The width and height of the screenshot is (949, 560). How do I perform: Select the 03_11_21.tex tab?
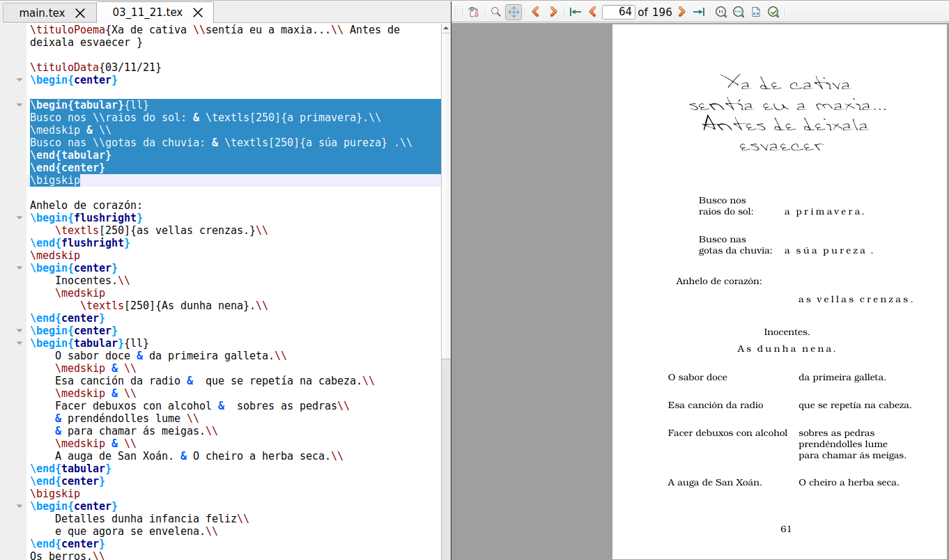pos(147,12)
